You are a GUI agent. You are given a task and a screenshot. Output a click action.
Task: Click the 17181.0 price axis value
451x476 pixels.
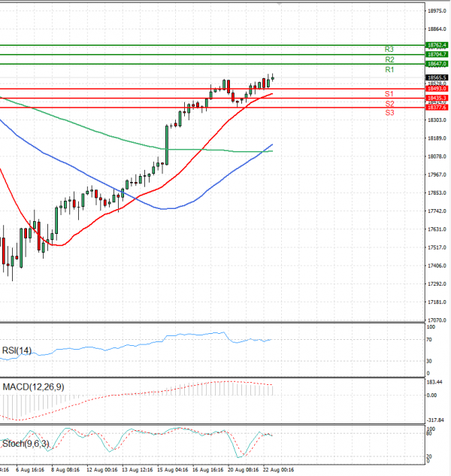[x=437, y=302]
